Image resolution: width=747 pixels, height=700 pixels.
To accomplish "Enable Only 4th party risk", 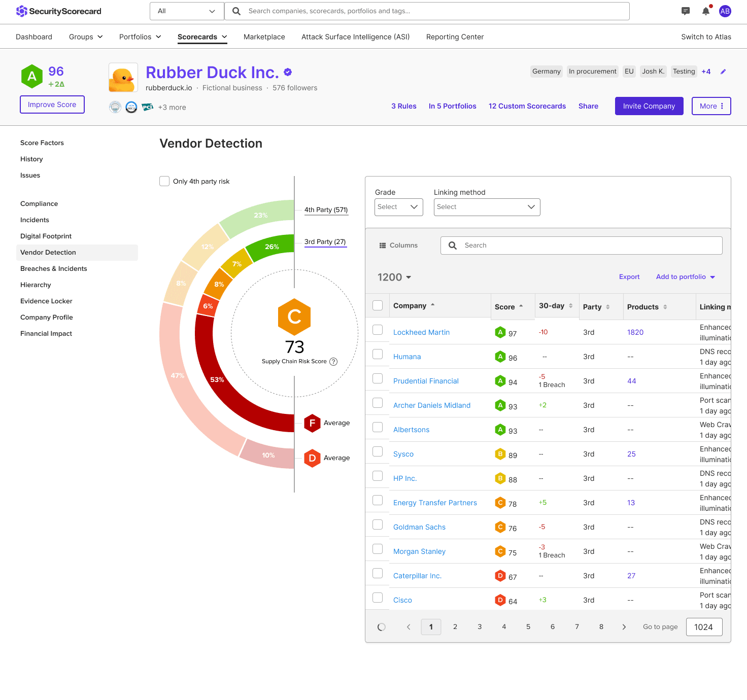I will click(x=164, y=181).
